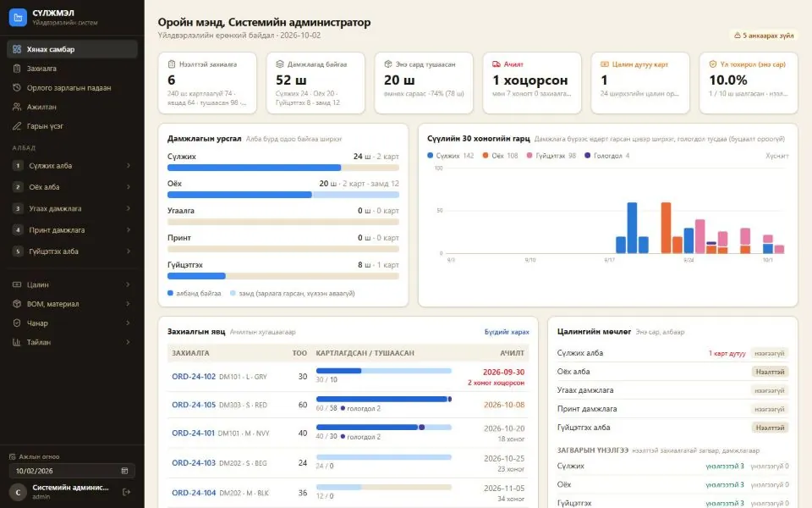
Task: Click the Цалин дутуу карт icon
Action: click(604, 64)
